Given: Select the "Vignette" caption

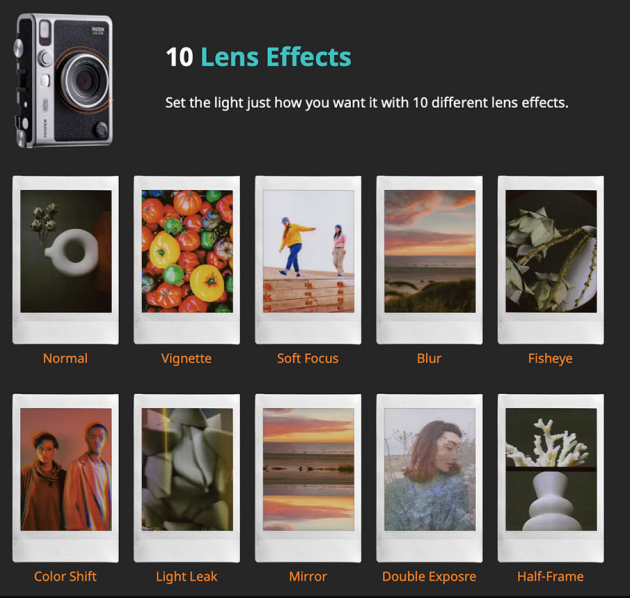Looking at the screenshot, I should [186, 358].
